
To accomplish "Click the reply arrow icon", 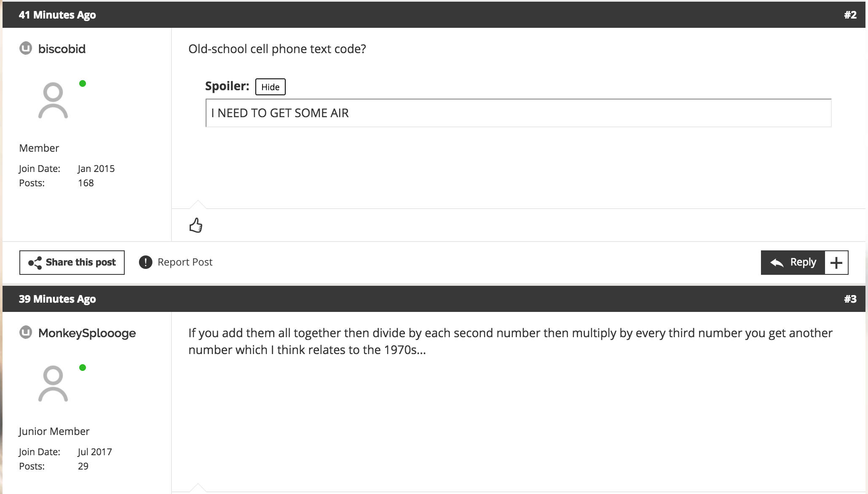I will (777, 263).
